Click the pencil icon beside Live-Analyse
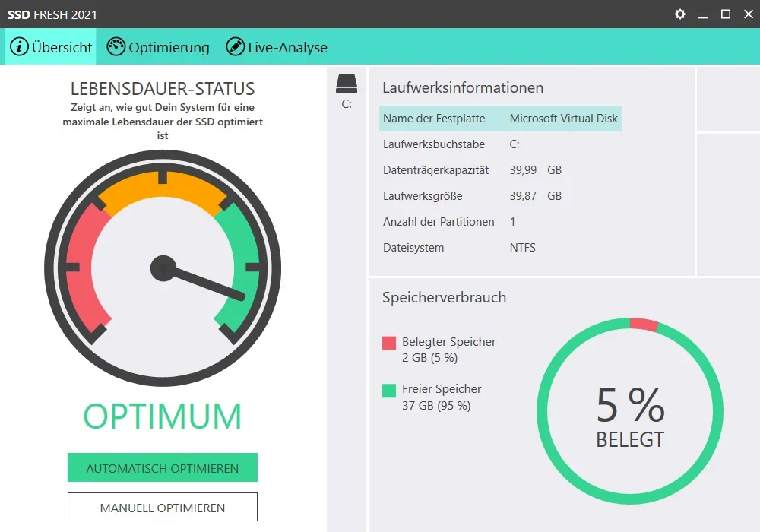 tap(236, 47)
